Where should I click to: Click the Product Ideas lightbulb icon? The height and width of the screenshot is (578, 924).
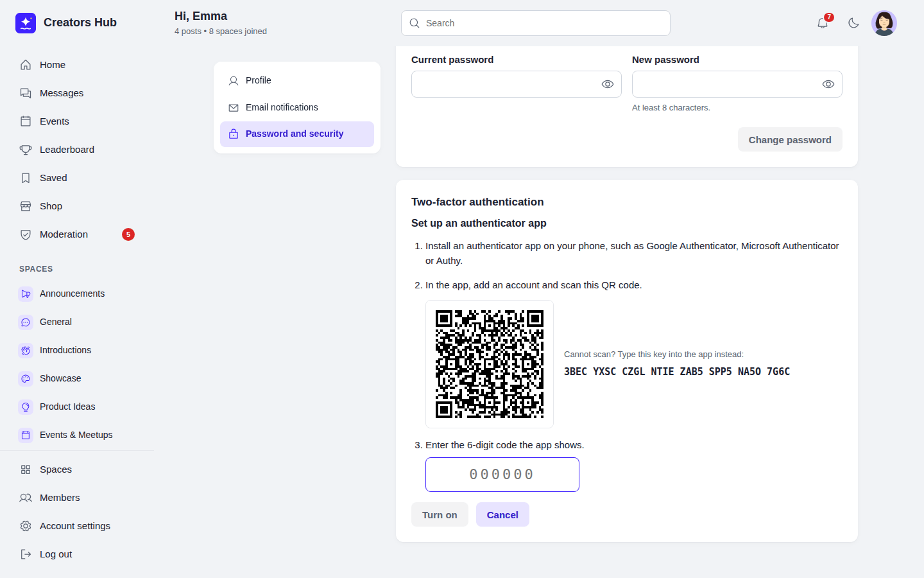pos(26,407)
